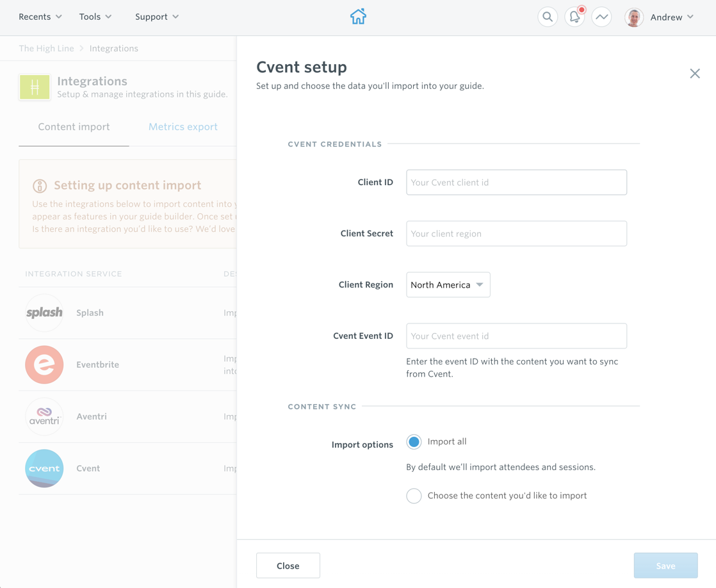Select Choose the content you'd like to import
This screenshot has height=588, width=716.
click(x=414, y=496)
